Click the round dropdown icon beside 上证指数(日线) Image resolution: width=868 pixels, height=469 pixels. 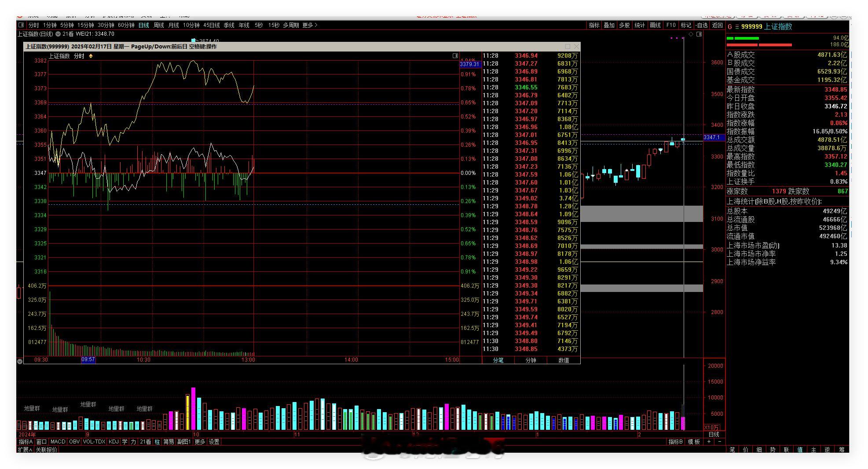click(58, 34)
